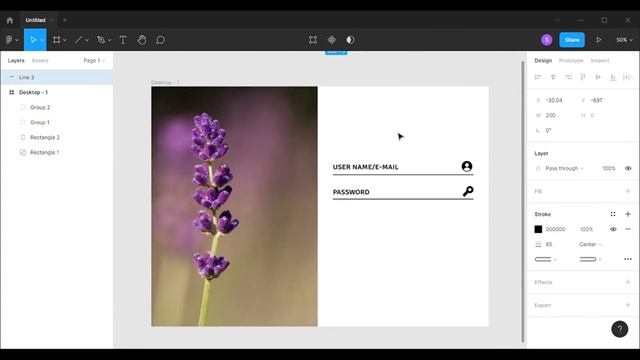
Task: Select Group 2 layer
Action: pos(57,107)
